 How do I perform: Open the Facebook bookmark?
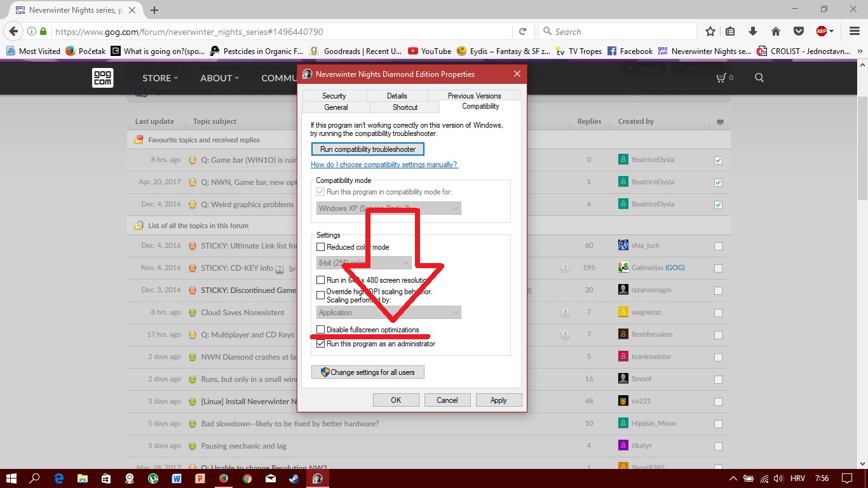pyautogui.click(x=630, y=51)
